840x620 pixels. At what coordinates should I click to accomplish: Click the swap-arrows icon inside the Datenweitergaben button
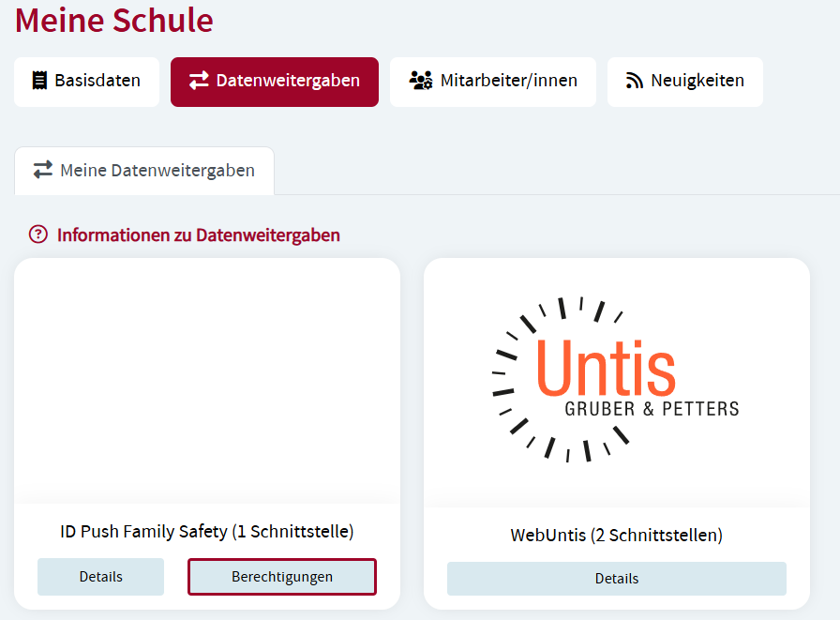tap(198, 82)
